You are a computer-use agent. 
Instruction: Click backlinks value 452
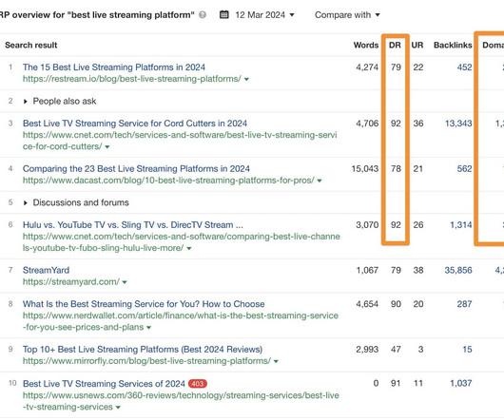(464, 67)
